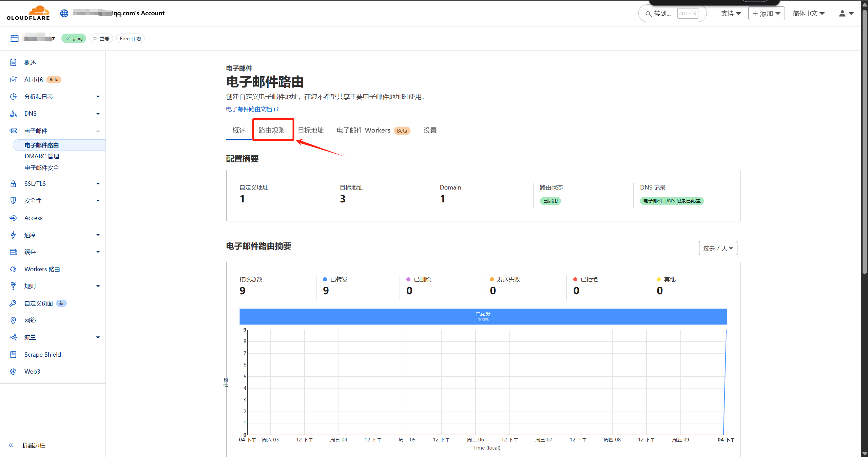Image resolution: width=868 pixels, height=457 pixels.
Task: Click the DNS network icon in sidebar
Action: (x=13, y=114)
